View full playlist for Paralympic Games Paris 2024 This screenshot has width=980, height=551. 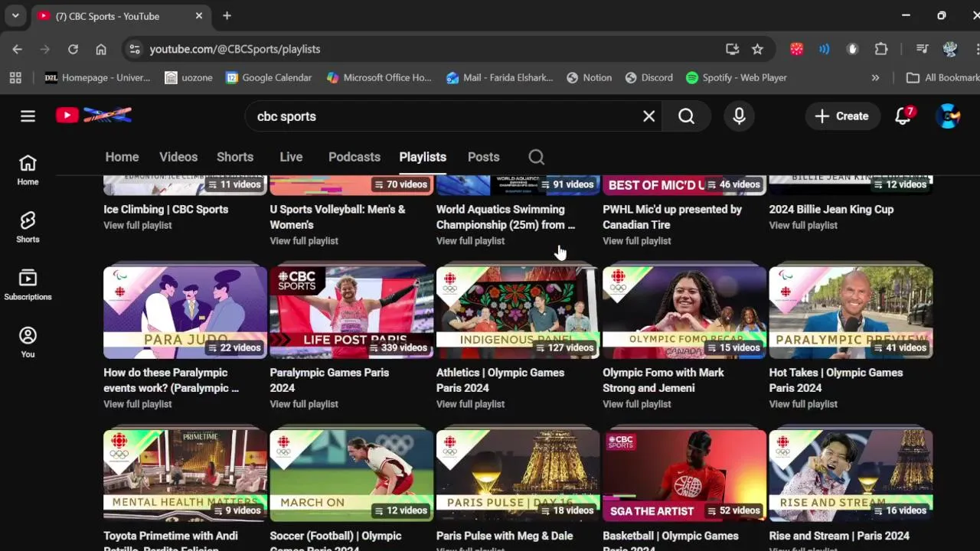pyautogui.click(x=304, y=404)
